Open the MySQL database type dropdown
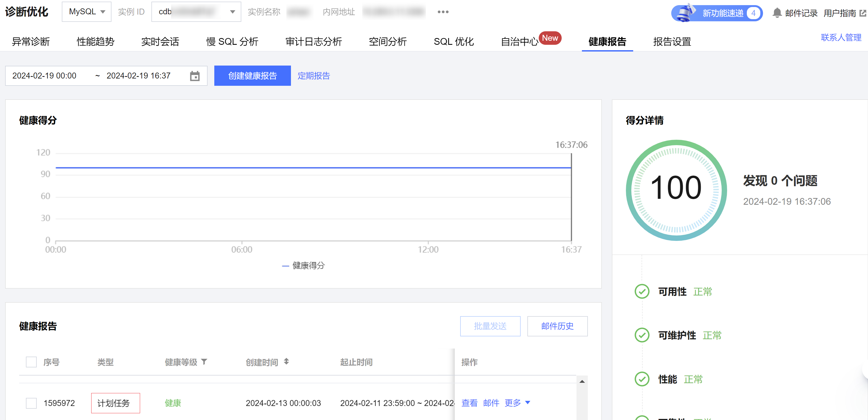The width and height of the screenshot is (868, 420). [x=87, y=12]
